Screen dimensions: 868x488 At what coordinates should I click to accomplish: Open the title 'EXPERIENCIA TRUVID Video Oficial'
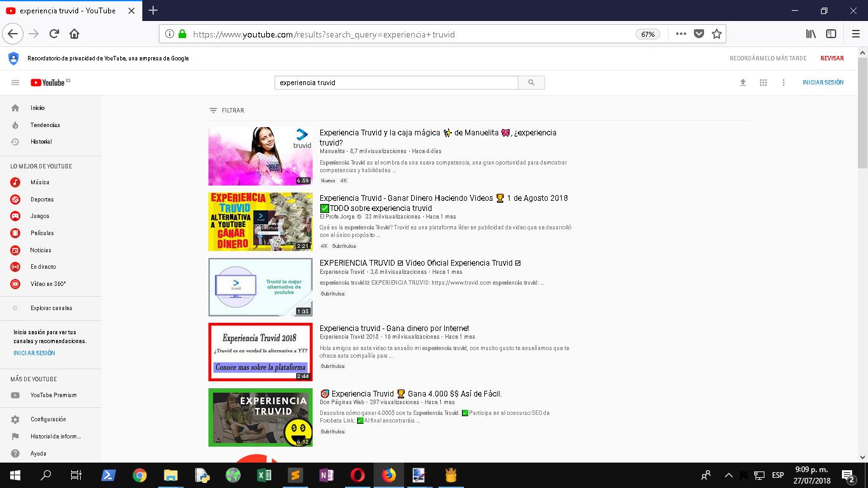pyautogui.click(x=421, y=263)
